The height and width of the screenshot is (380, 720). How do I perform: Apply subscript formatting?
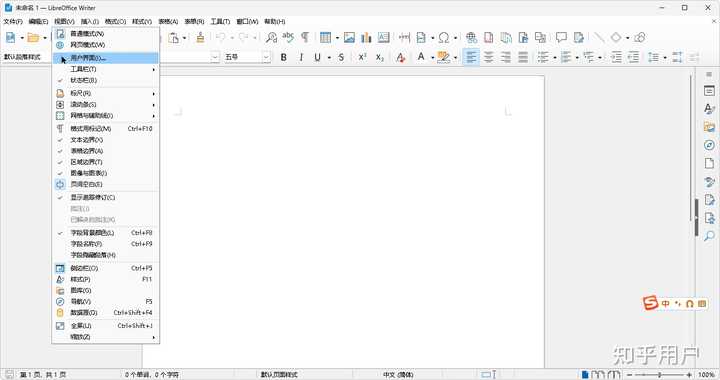[379, 57]
